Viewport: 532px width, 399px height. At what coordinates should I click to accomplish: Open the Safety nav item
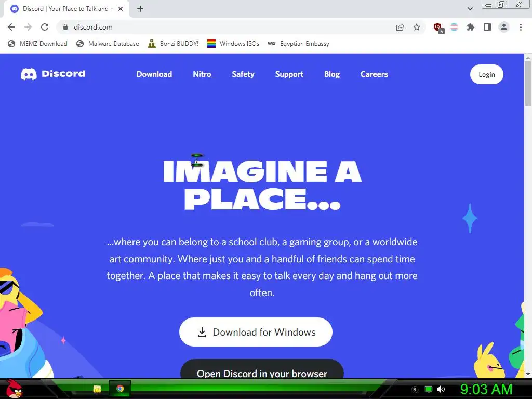click(243, 74)
